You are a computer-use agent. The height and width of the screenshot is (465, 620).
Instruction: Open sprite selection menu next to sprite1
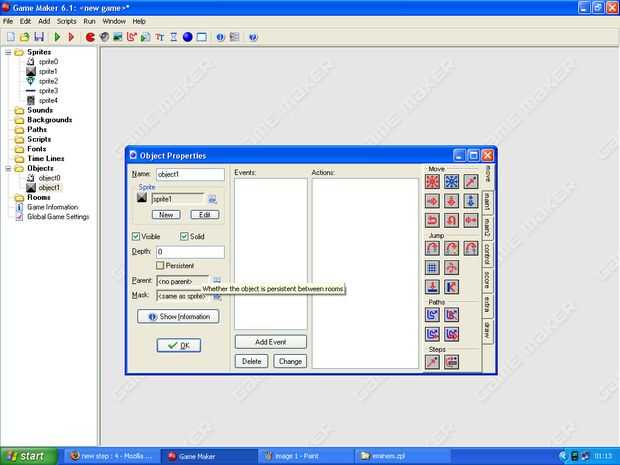pyautogui.click(x=212, y=199)
